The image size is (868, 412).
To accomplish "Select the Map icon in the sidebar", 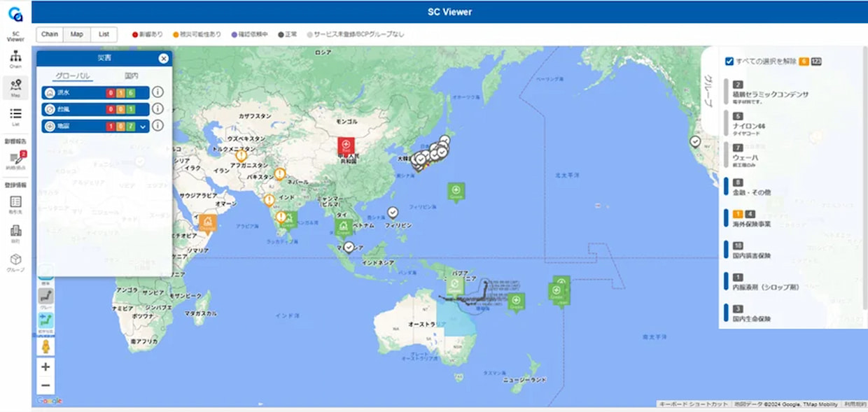I will [15, 87].
